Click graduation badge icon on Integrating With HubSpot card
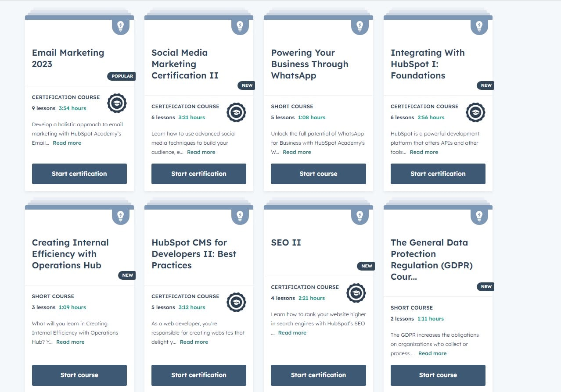This screenshot has width=561, height=392. pyautogui.click(x=475, y=113)
